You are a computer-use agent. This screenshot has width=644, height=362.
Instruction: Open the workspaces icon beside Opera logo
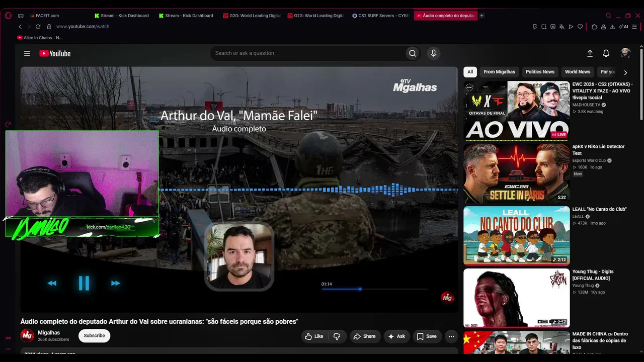click(21, 16)
